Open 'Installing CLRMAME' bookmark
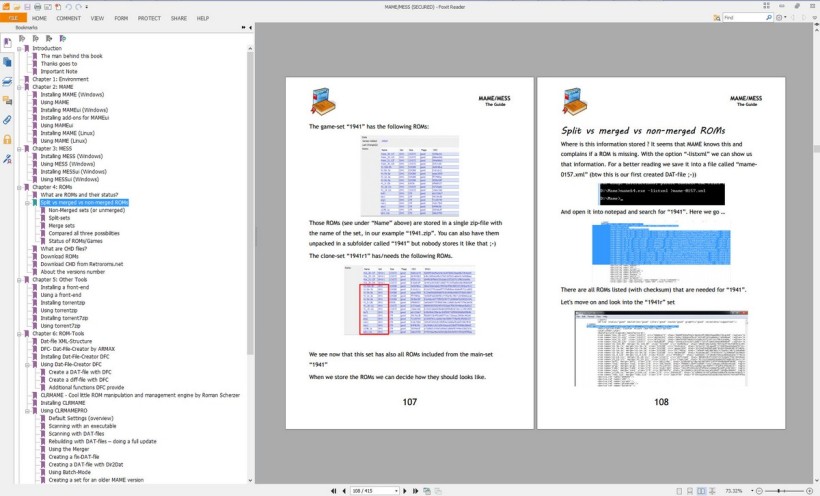This screenshot has width=820, height=496. pyautogui.click(x=69, y=402)
